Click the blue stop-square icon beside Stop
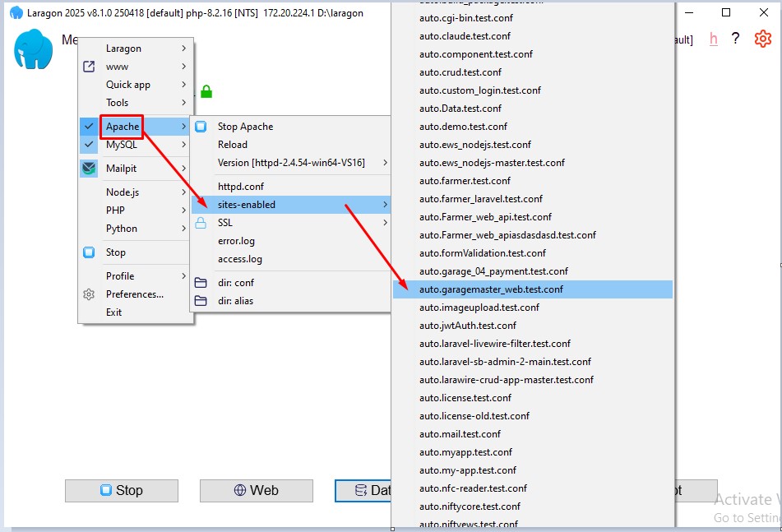Viewport: 782px width, 532px height. (x=89, y=252)
